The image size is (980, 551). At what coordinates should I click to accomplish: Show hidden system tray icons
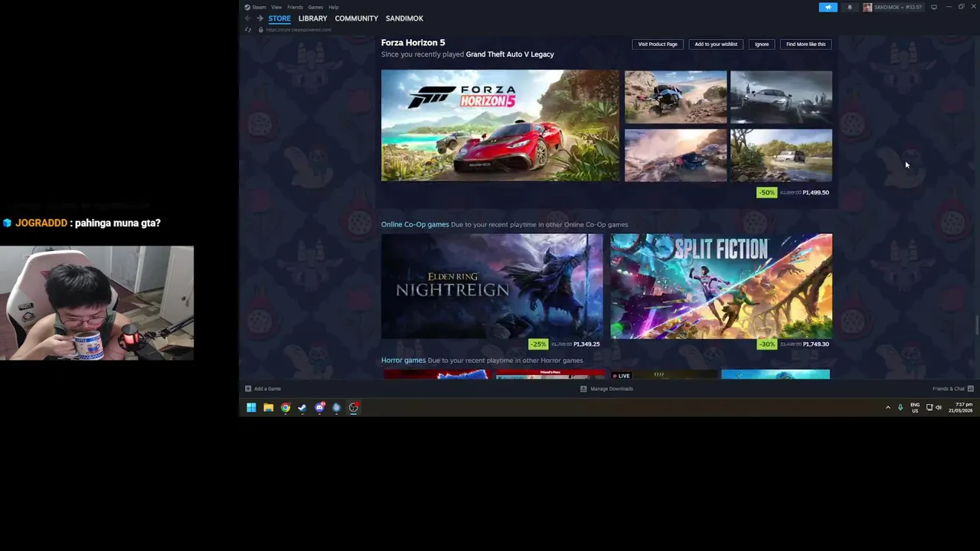coord(888,408)
